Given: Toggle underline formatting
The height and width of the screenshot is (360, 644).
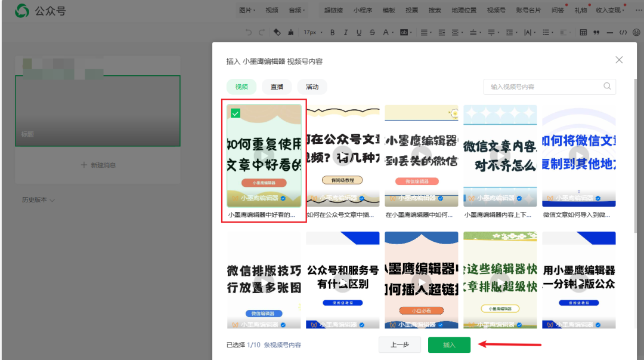Looking at the screenshot, I should [x=358, y=32].
